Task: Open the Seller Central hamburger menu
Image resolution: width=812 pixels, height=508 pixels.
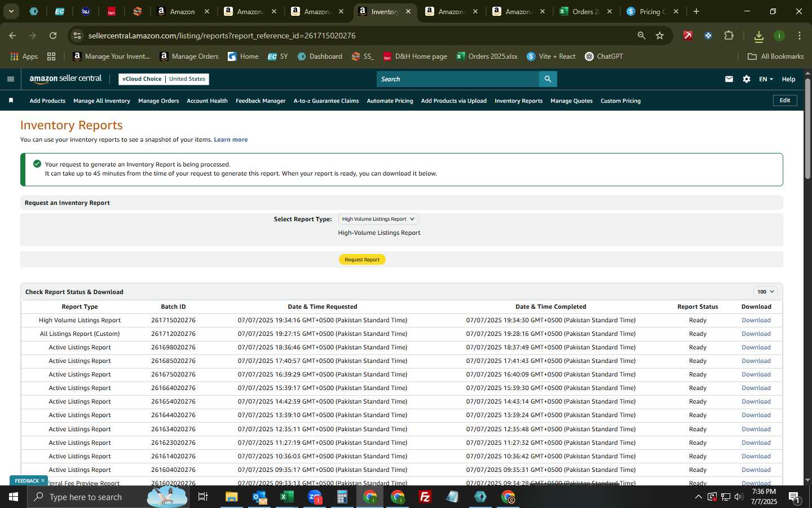Action: point(10,79)
